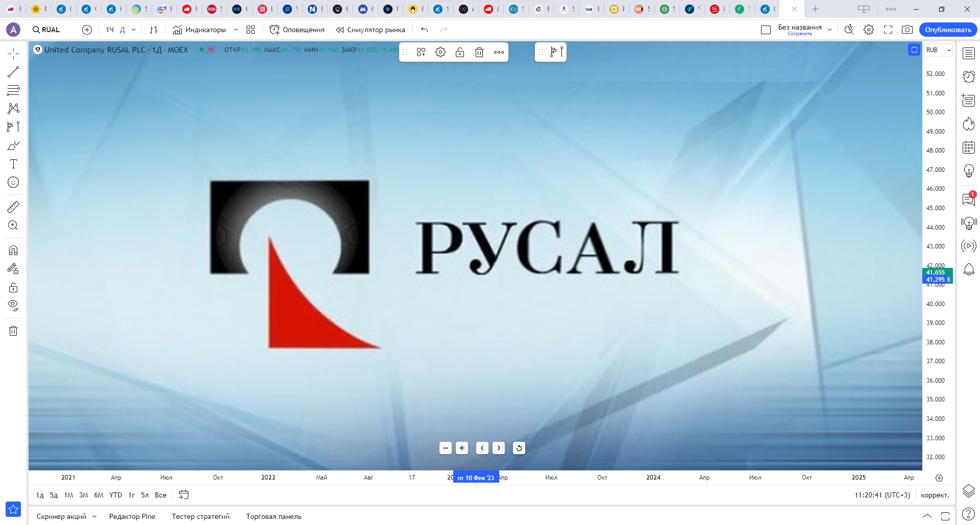This screenshot has width=980, height=525.
Task: Select the 1г one year range
Action: [132, 495]
